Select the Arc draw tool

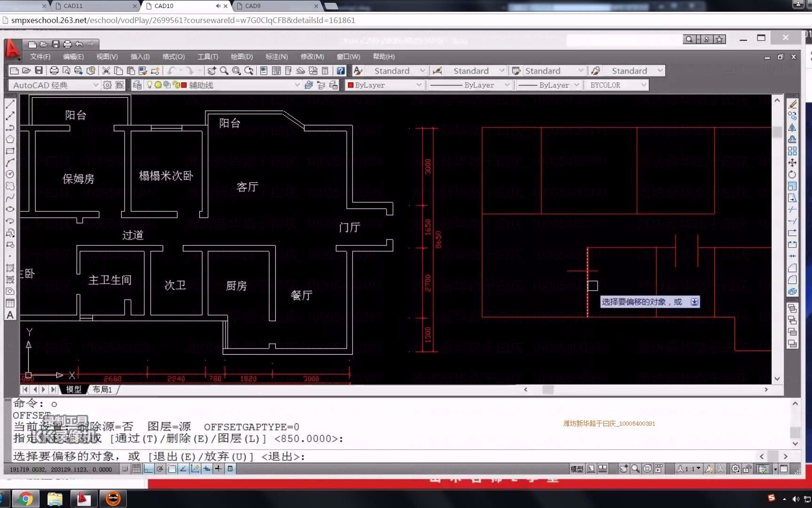click(10, 163)
